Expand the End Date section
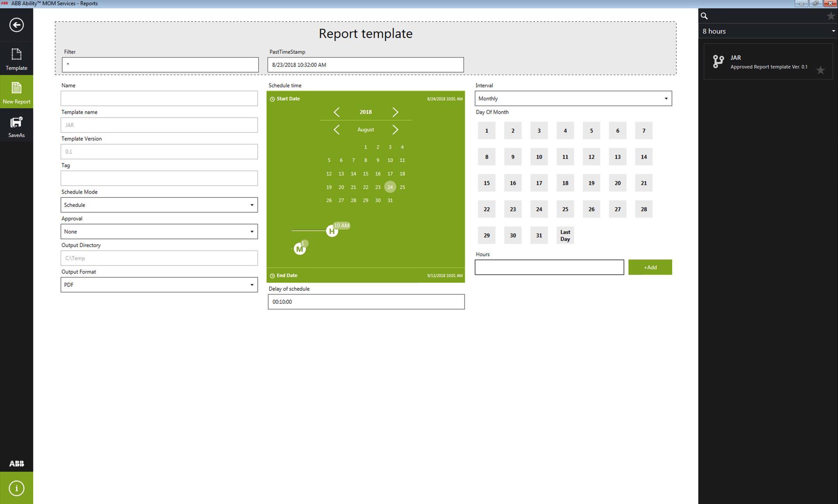Screen dimensions: 838x504 [287, 275]
